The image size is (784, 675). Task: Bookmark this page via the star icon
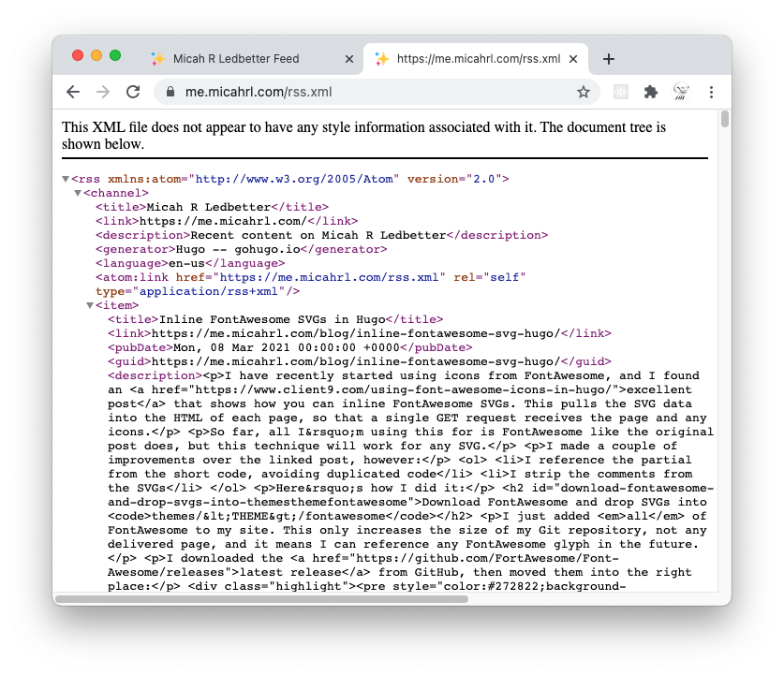coord(584,92)
